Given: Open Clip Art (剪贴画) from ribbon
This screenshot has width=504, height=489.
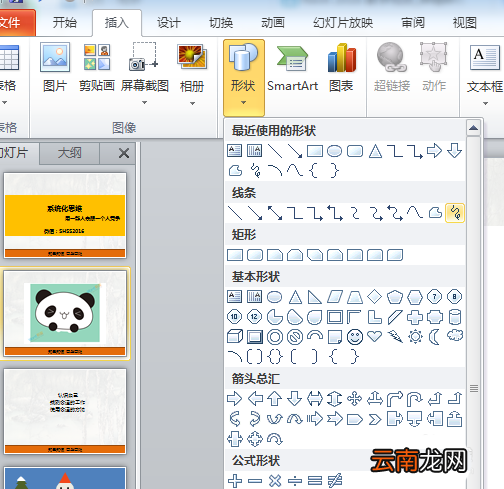Looking at the screenshot, I should coord(97,68).
